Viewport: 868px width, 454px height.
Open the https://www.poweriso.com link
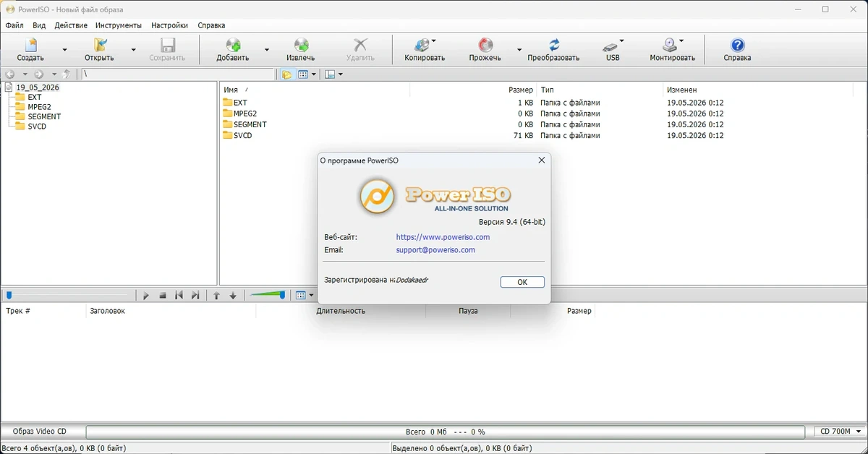click(x=443, y=237)
